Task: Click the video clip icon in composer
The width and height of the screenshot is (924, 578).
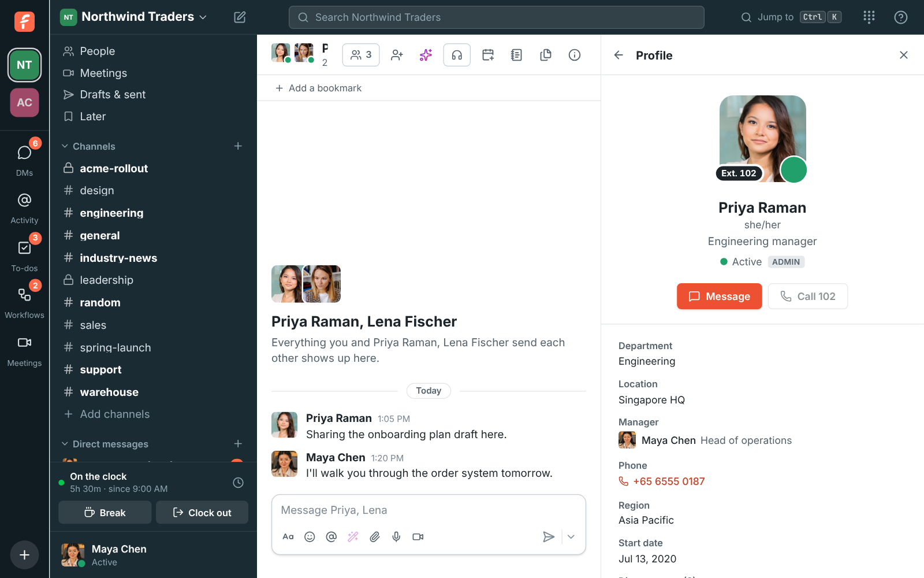Action: (x=418, y=537)
